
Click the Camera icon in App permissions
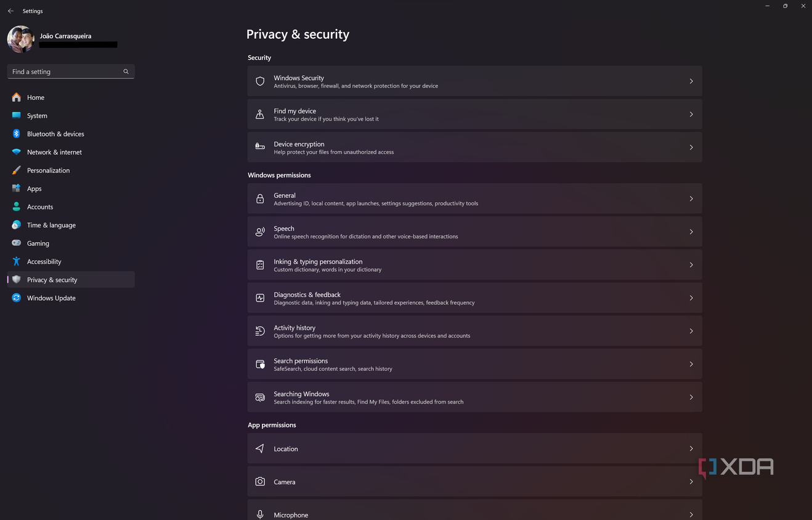point(260,482)
